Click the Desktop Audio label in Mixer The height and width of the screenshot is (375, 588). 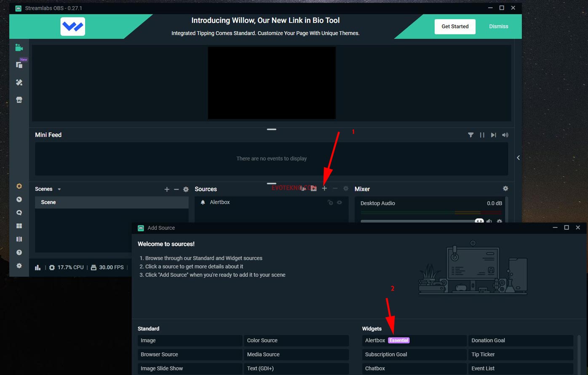378,203
